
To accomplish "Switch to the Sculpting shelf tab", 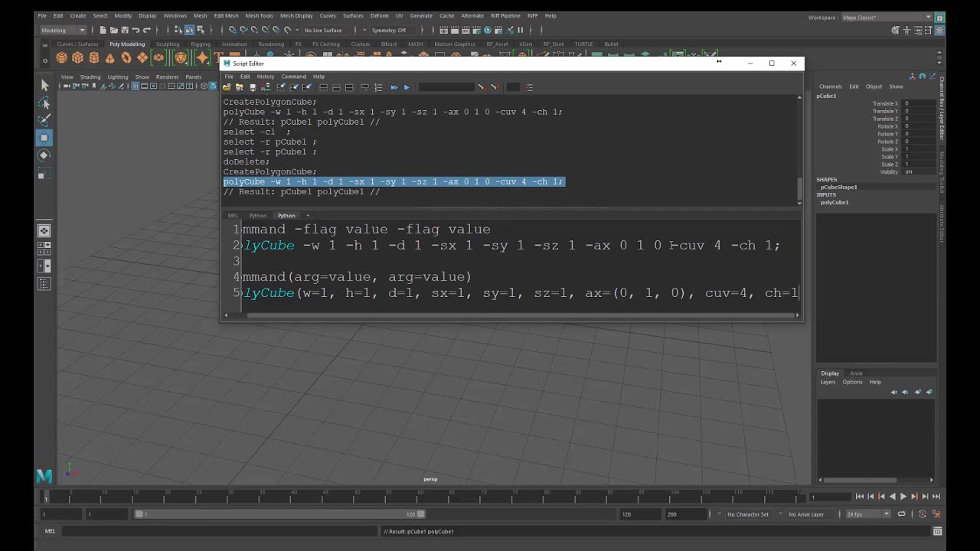I will [x=168, y=44].
